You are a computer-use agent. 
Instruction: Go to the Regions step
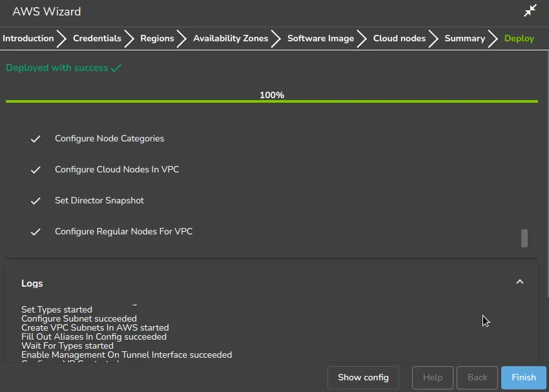[157, 38]
